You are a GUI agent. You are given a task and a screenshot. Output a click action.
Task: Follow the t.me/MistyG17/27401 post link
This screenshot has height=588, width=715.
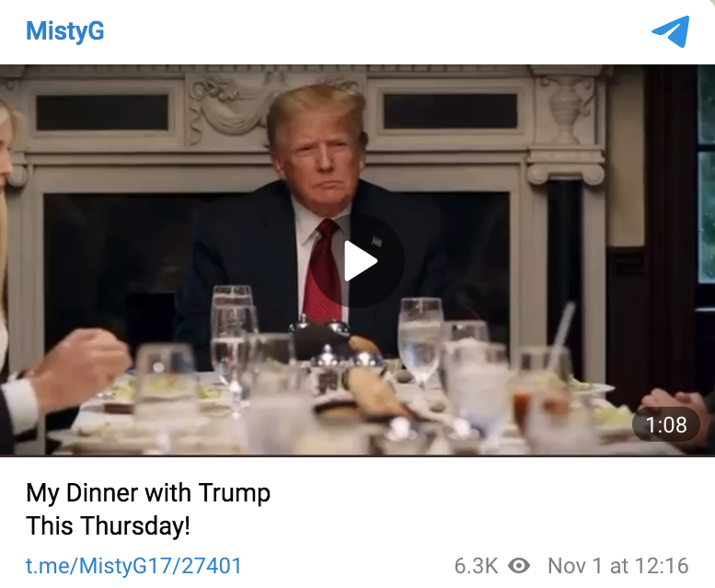coord(133,566)
